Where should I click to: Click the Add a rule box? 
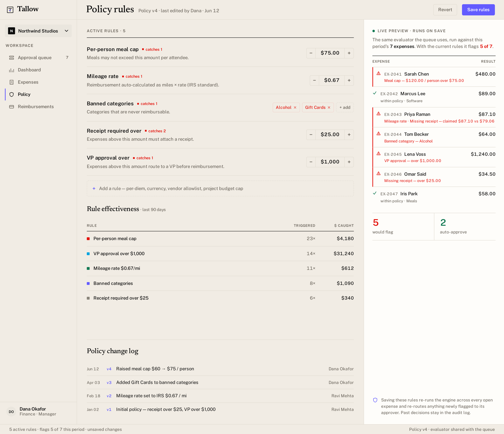click(x=220, y=188)
